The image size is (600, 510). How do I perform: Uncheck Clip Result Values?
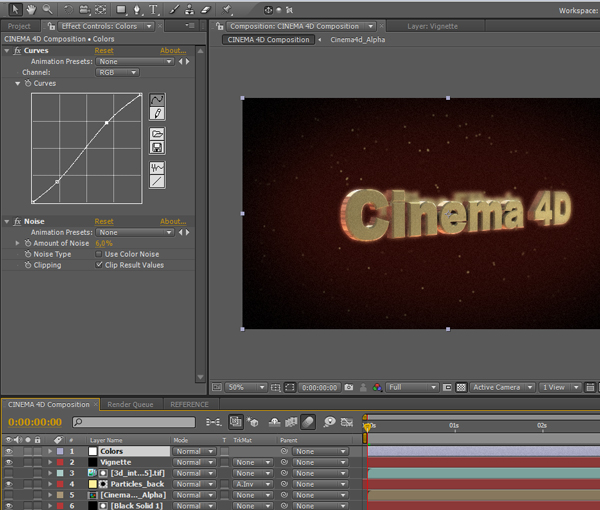[99, 265]
